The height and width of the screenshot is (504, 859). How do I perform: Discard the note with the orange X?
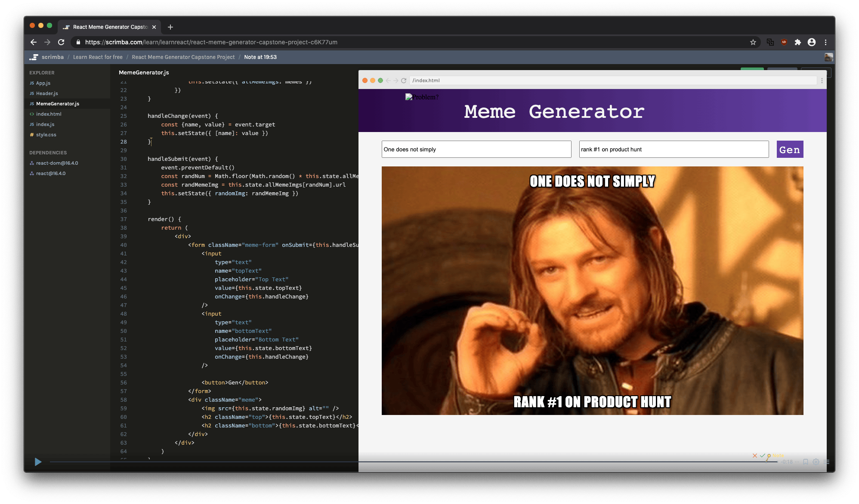[755, 455]
